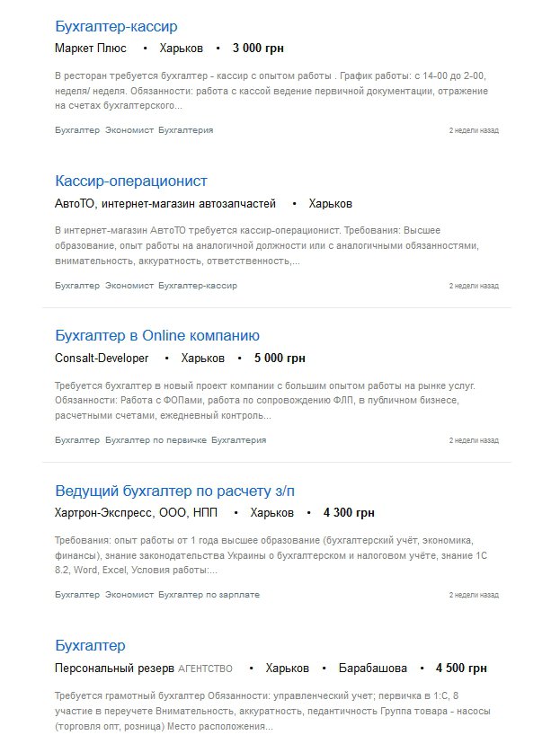560x735 pixels.
Task: Select Бухгалтерия tag under the Маркет Плюс listing
Action: (186, 130)
